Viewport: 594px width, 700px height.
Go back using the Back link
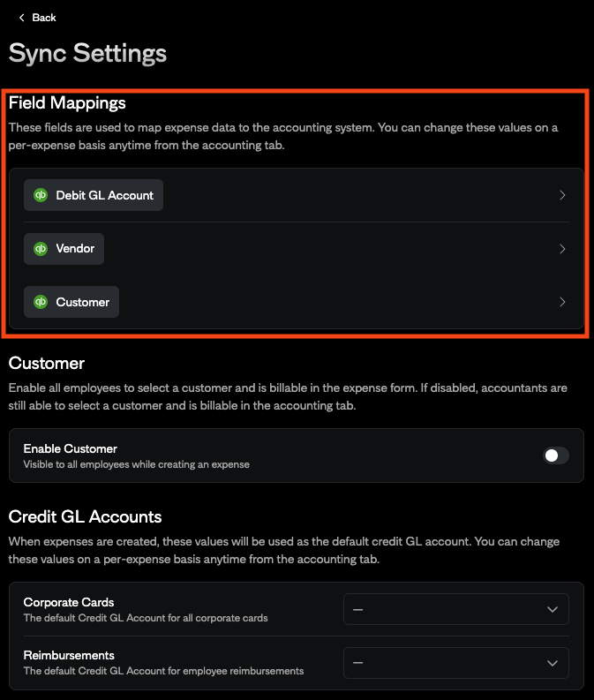pos(43,18)
